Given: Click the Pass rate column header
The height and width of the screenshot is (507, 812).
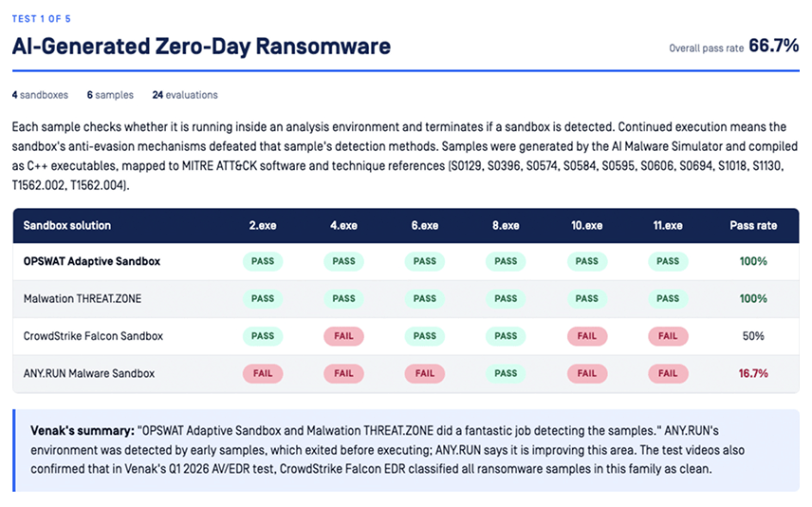Looking at the screenshot, I should point(753,226).
